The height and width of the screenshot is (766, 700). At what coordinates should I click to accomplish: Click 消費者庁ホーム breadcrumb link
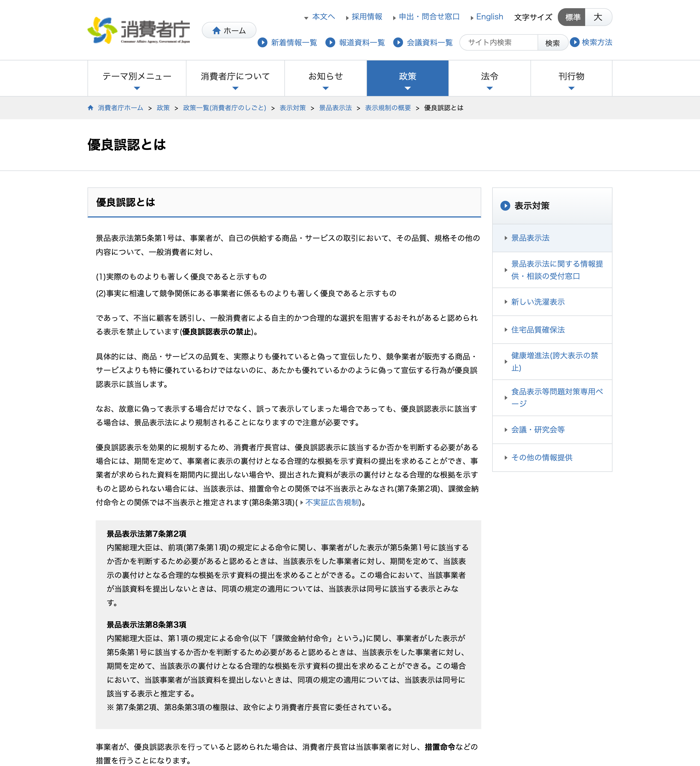(x=120, y=108)
